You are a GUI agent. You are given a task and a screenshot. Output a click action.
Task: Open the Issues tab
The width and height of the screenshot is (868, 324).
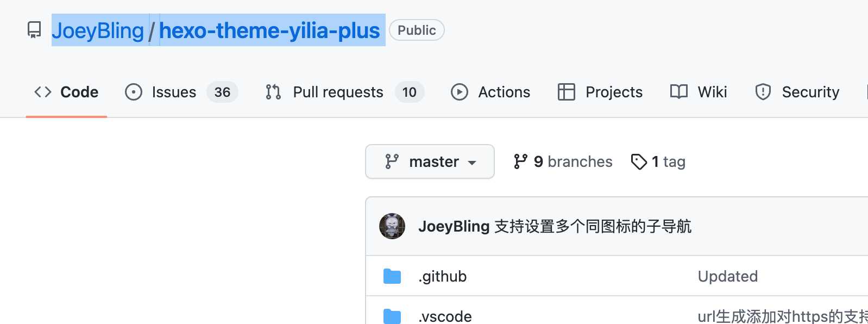[174, 92]
